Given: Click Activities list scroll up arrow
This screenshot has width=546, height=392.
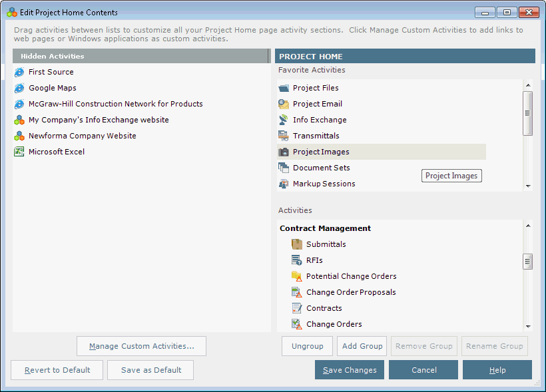Looking at the screenshot, I should coord(528,226).
